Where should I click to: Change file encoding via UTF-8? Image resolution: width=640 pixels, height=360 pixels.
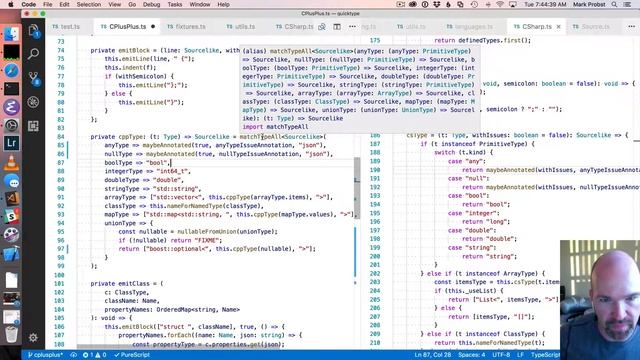pos(501,355)
